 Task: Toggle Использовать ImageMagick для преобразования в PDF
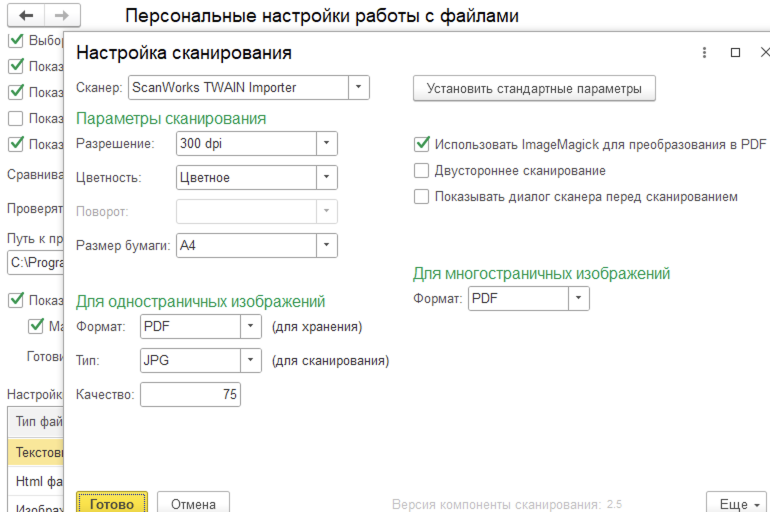click(x=422, y=144)
